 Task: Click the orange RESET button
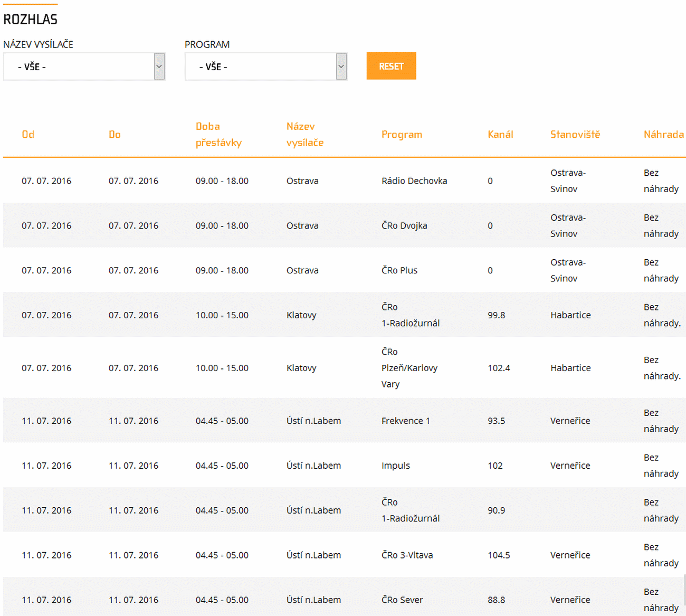coord(391,66)
